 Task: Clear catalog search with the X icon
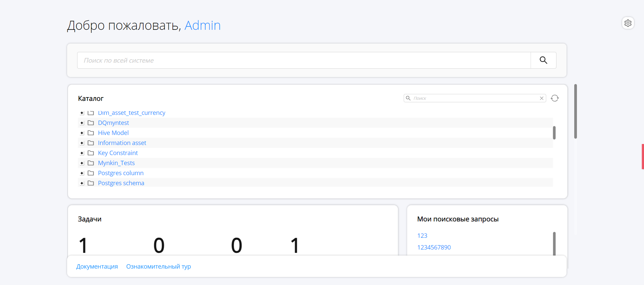pyautogui.click(x=541, y=98)
